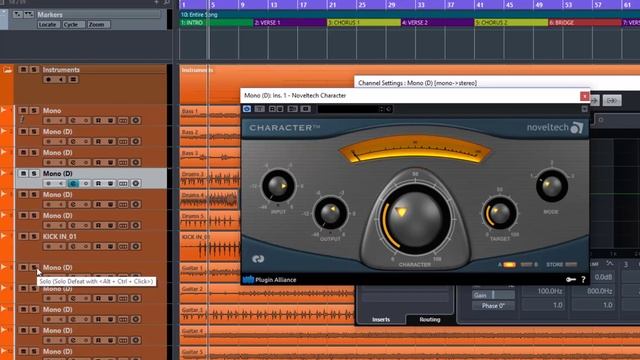This screenshot has width=640, height=360.
Task: Toggle the blue bypass button in the Character plugin header
Action: click(x=247, y=109)
